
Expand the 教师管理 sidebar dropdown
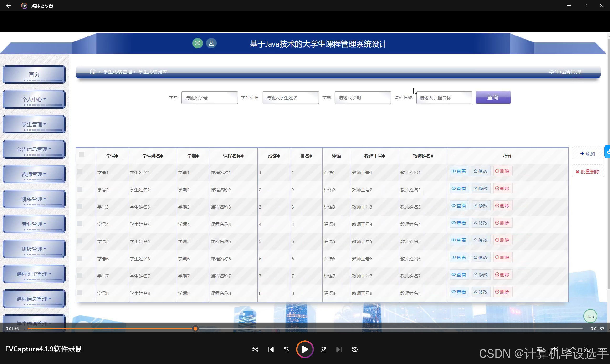coord(34,174)
